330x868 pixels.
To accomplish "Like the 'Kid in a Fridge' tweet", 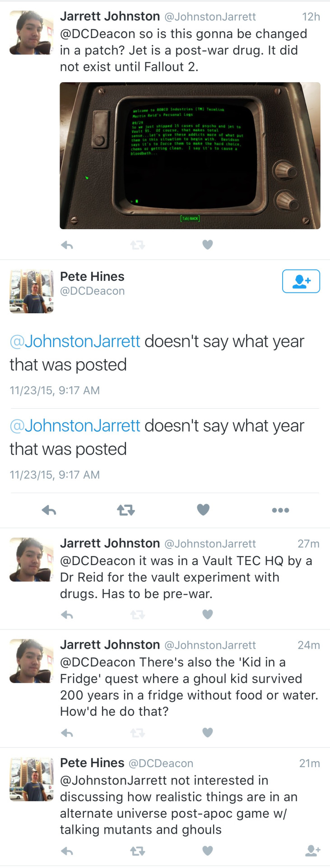I will (207, 732).
